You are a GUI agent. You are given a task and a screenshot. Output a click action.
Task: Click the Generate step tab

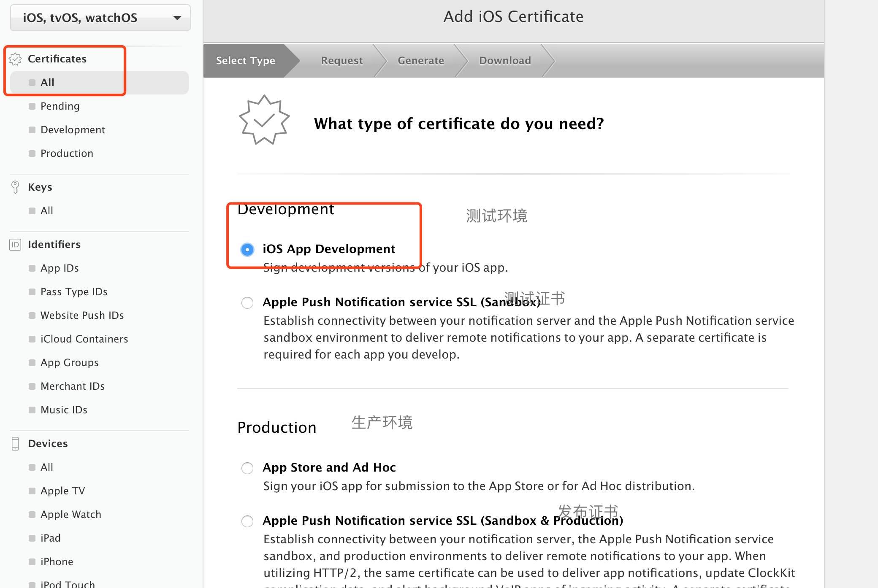pos(421,61)
